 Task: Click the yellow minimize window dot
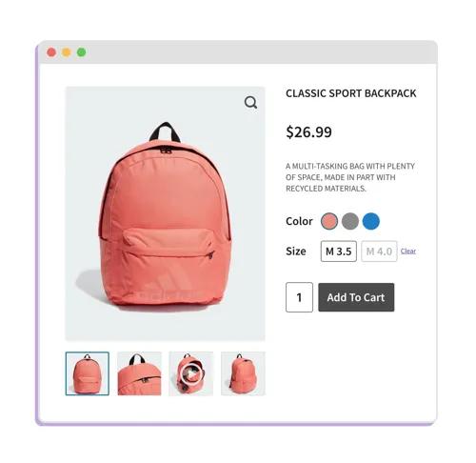[67, 52]
